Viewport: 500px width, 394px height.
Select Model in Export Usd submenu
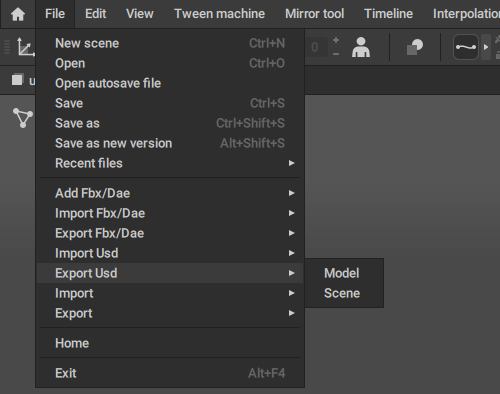[x=344, y=273]
